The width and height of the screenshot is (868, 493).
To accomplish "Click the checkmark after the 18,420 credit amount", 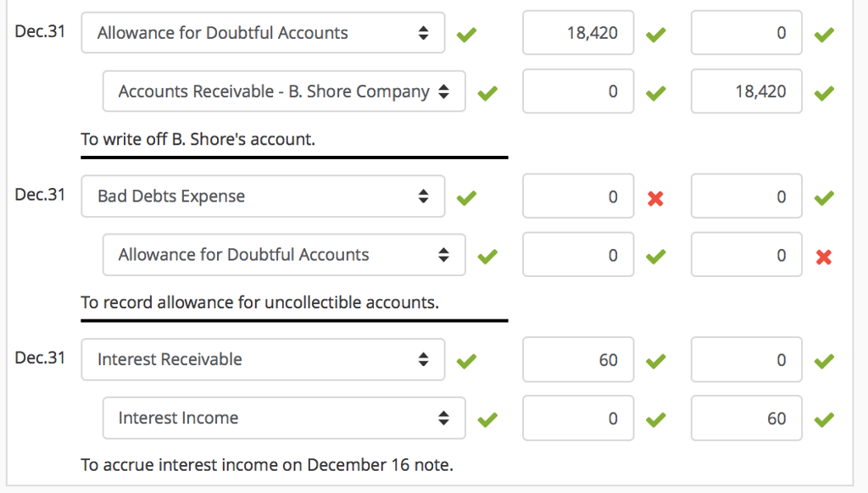I will coord(824,91).
